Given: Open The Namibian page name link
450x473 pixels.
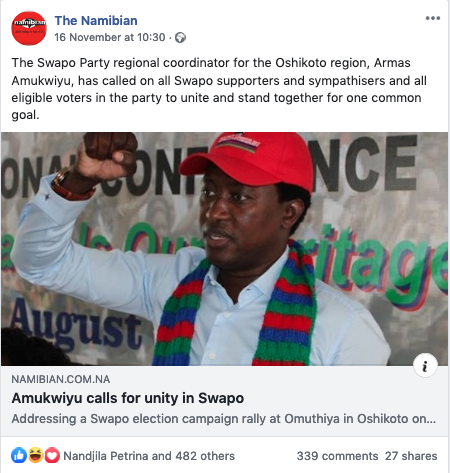Looking at the screenshot, I should [96, 21].
